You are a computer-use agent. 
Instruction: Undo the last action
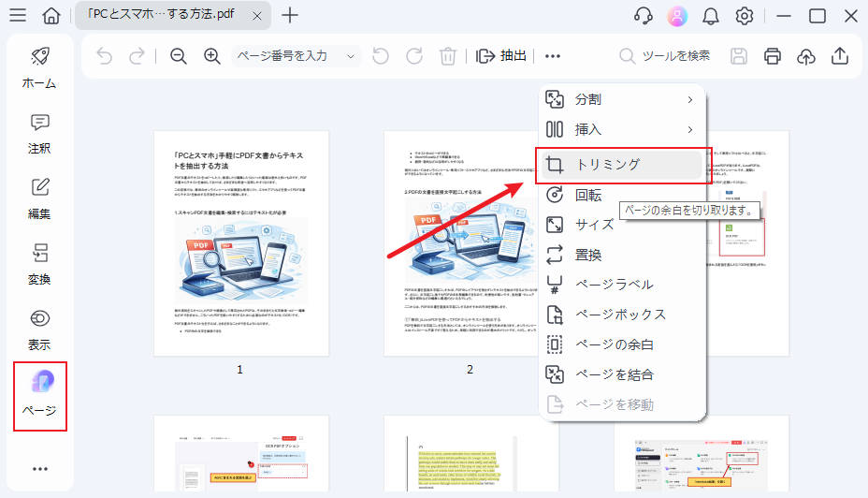coord(104,56)
